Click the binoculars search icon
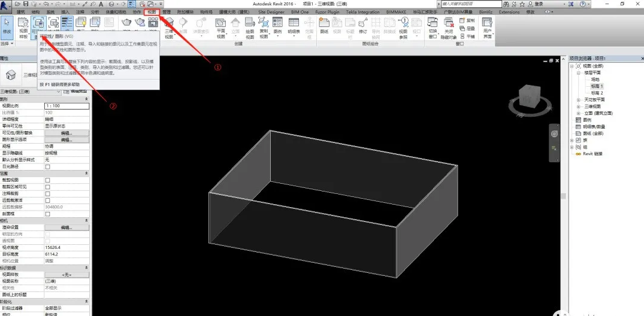 tap(507, 4)
